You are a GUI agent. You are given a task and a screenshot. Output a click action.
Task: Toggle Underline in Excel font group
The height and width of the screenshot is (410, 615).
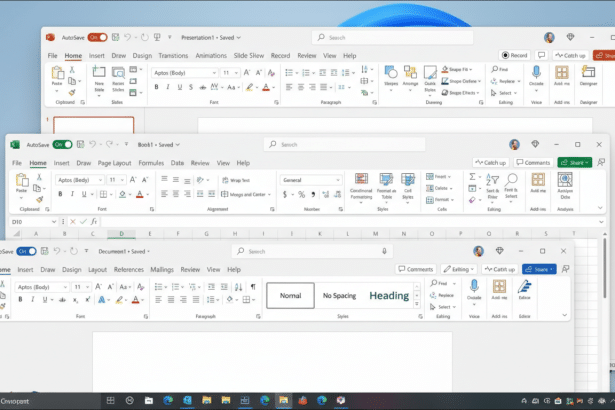[x=84, y=194]
